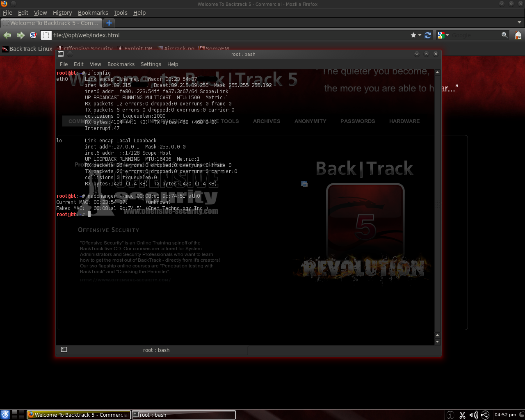Viewport: 525px width, 420px height.
Task: Open Firefox History menu
Action: pos(62,13)
